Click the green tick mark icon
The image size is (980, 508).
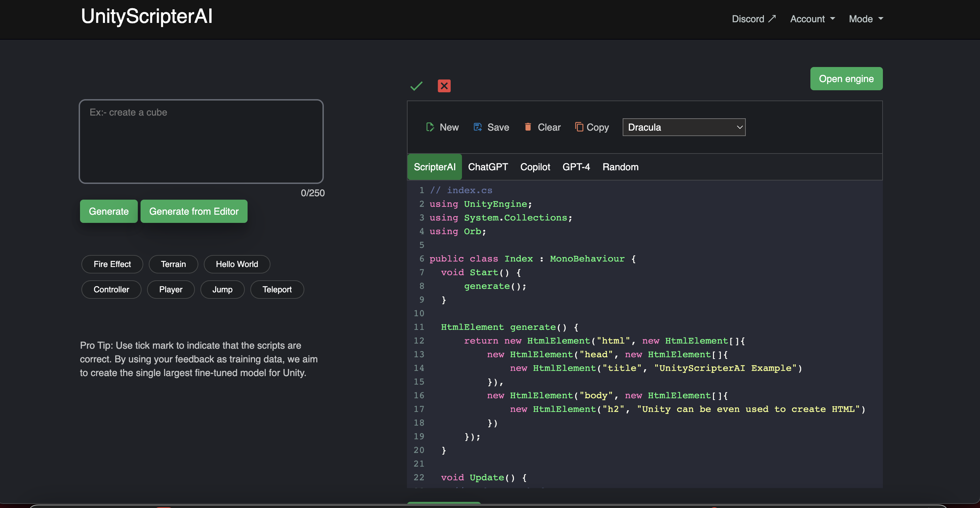tap(416, 86)
